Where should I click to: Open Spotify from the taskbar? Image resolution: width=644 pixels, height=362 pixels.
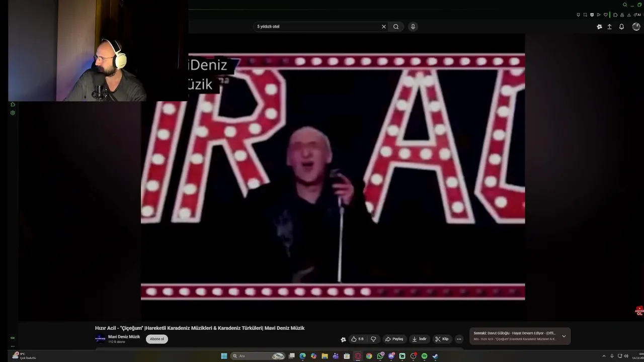pos(424,356)
